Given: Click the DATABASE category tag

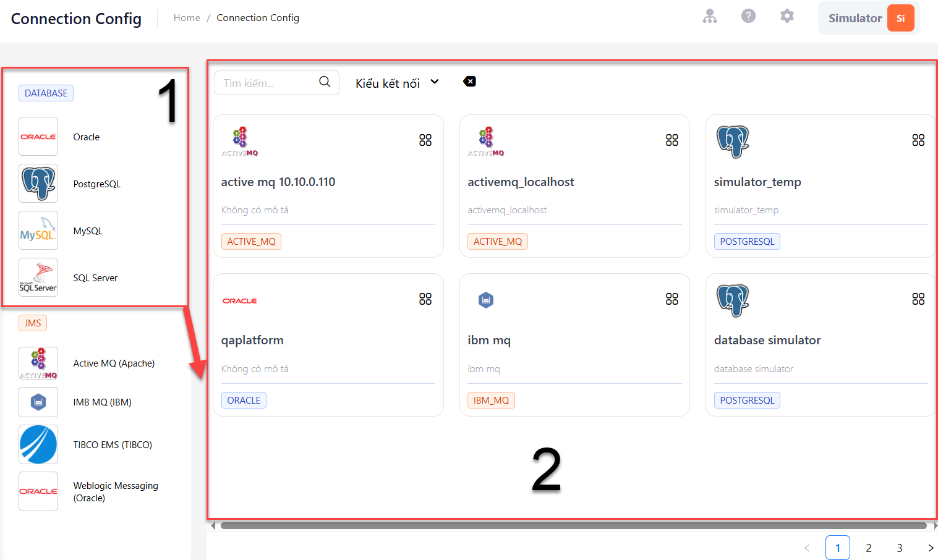Looking at the screenshot, I should (x=46, y=93).
